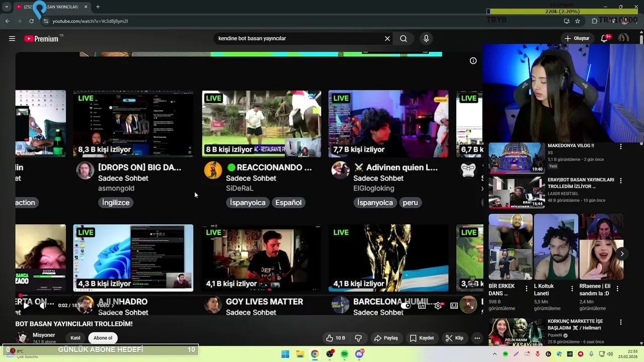Image resolution: width=644 pixels, height=362 pixels.
Task: Open ERAY BOT BASAN YAYINCILARI thumbnail
Action: tap(517, 192)
